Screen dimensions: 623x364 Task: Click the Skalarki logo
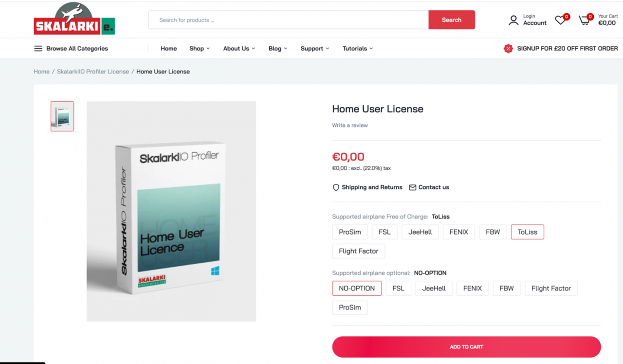[x=74, y=18]
